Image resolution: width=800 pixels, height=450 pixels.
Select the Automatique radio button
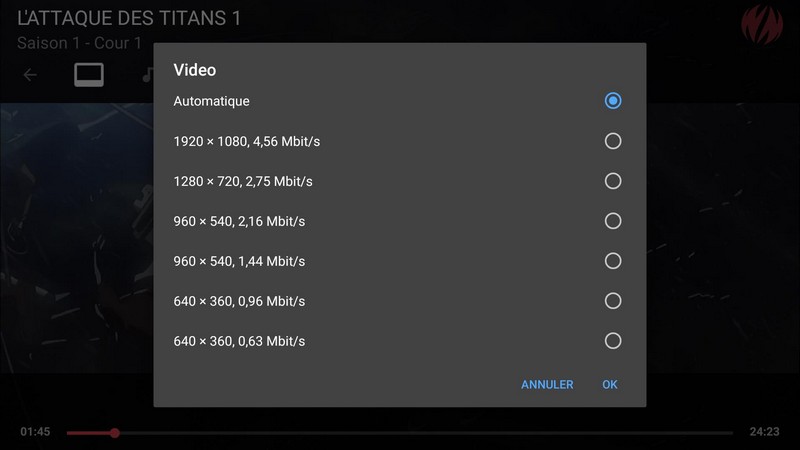pyautogui.click(x=613, y=101)
